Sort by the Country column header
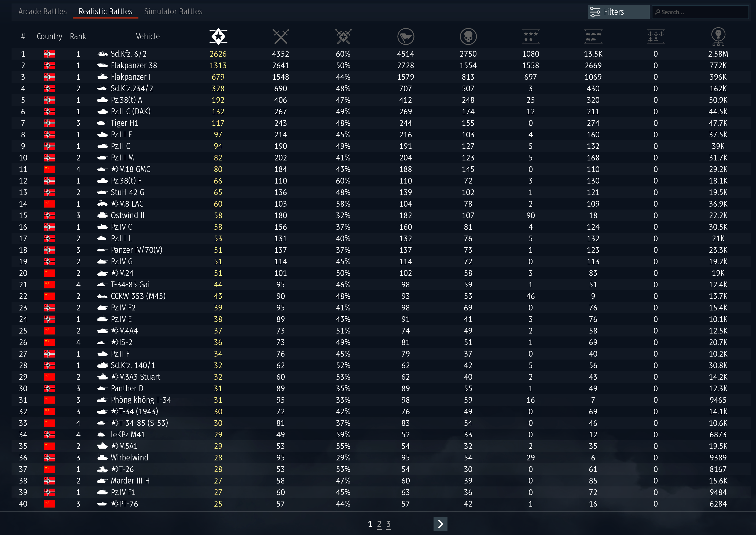The width and height of the screenshot is (756, 535). click(x=49, y=36)
